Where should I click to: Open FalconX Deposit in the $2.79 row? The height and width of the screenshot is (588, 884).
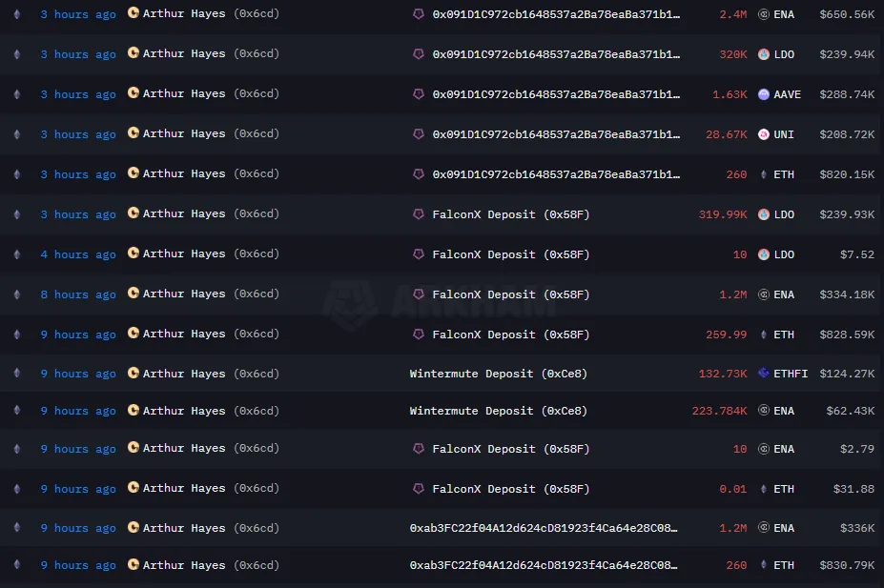pyautogui.click(x=510, y=449)
